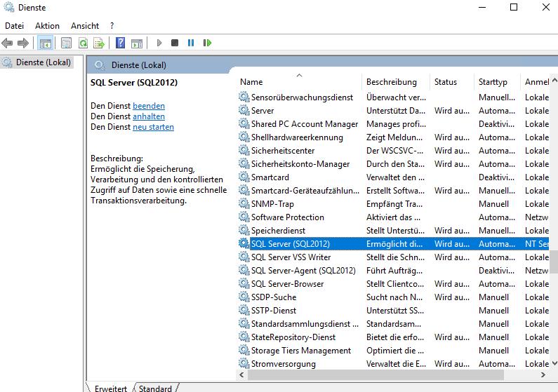Select the Sicherheitskonto-Manager service
558x392 pixels.
click(393, 164)
